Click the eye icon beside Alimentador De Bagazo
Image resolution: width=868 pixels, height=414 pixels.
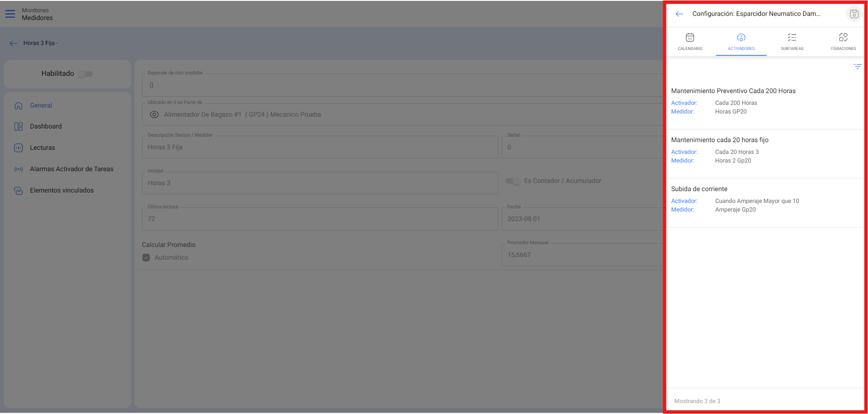(154, 114)
